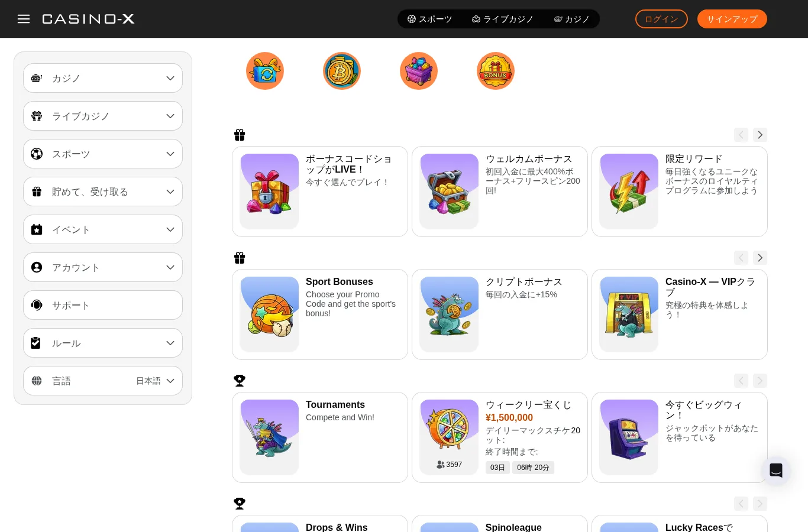Open the Sport Bonuses card

coord(320,314)
